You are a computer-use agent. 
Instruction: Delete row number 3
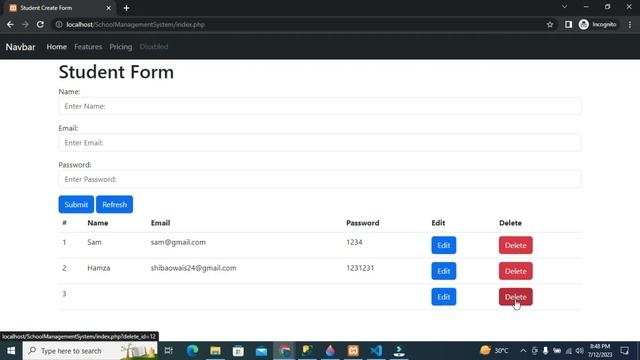pyautogui.click(x=516, y=297)
